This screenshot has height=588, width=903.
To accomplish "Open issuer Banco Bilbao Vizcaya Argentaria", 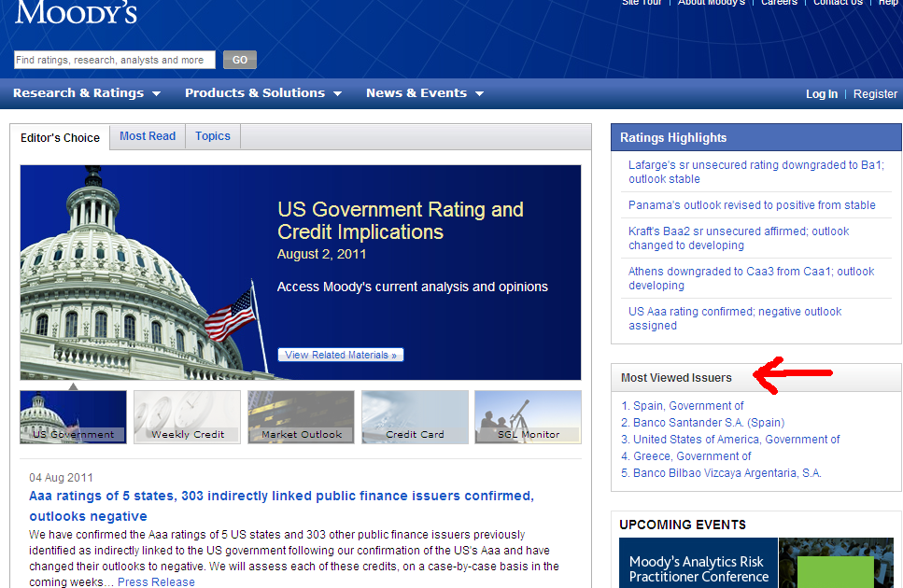I will tap(727, 473).
